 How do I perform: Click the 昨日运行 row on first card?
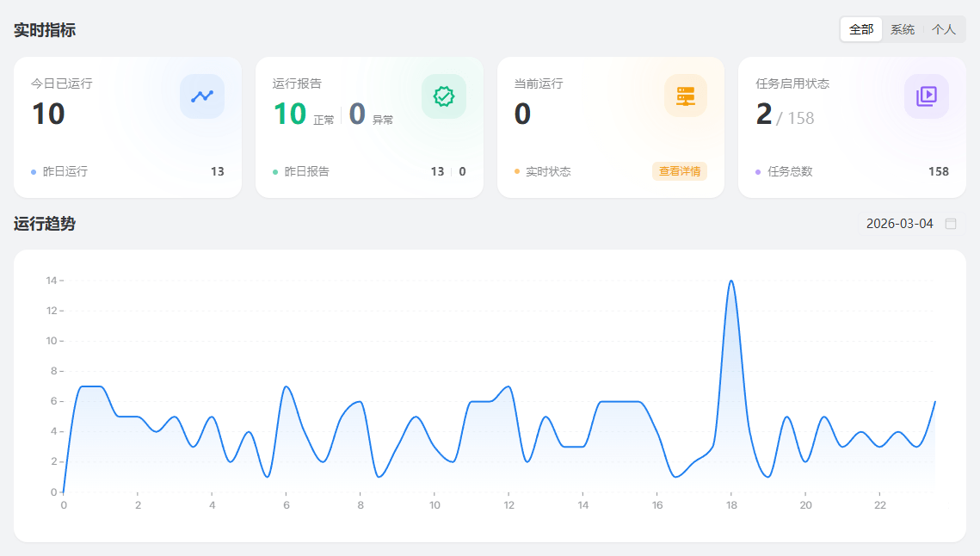[x=65, y=171]
